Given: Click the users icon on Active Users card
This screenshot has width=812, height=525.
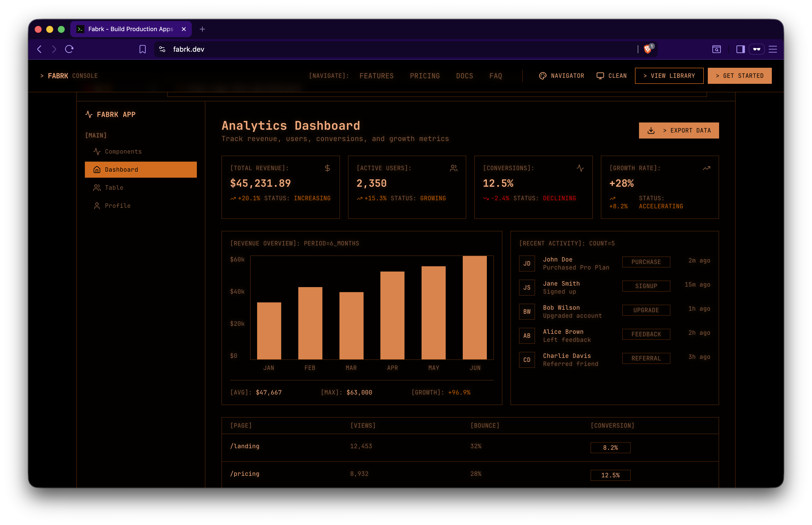Looking at the screenshot, I should point(453,168).
